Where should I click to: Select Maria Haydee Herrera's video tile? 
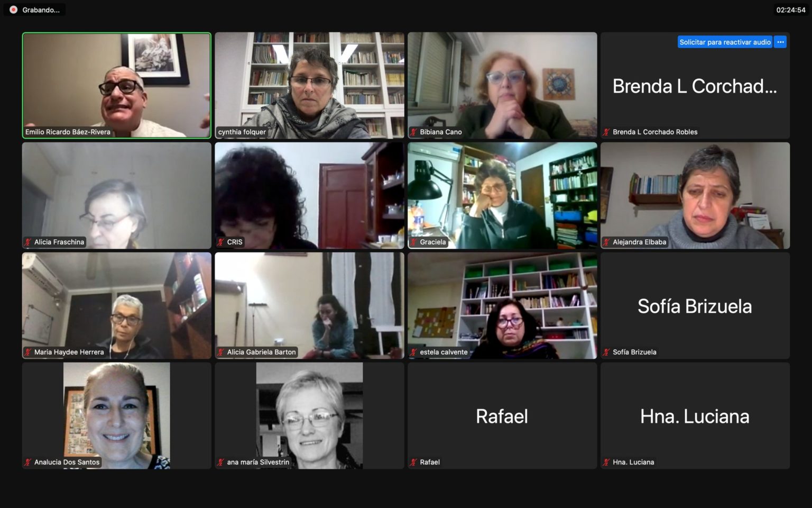(116, 305)
